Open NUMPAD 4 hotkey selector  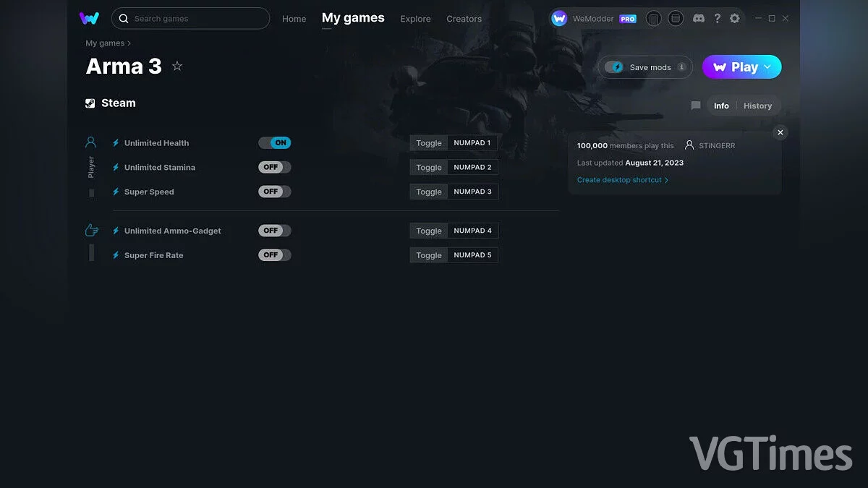point(472,231)
